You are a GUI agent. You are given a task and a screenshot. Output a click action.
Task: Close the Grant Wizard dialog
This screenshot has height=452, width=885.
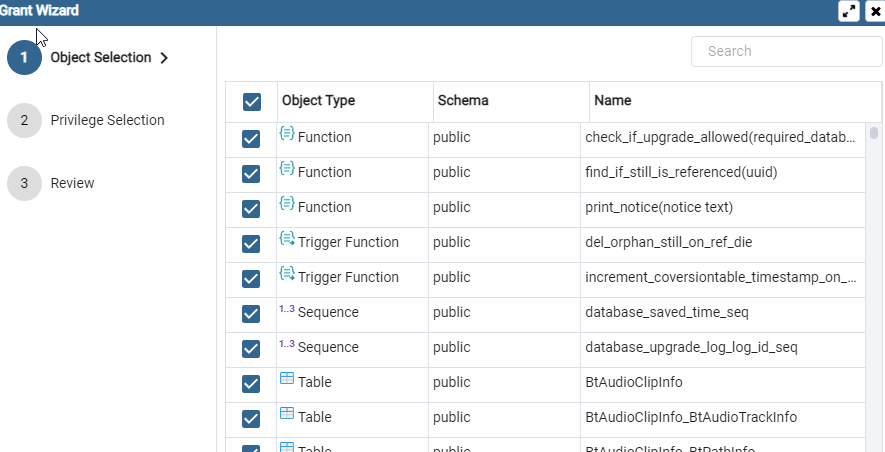click(873, 11)
